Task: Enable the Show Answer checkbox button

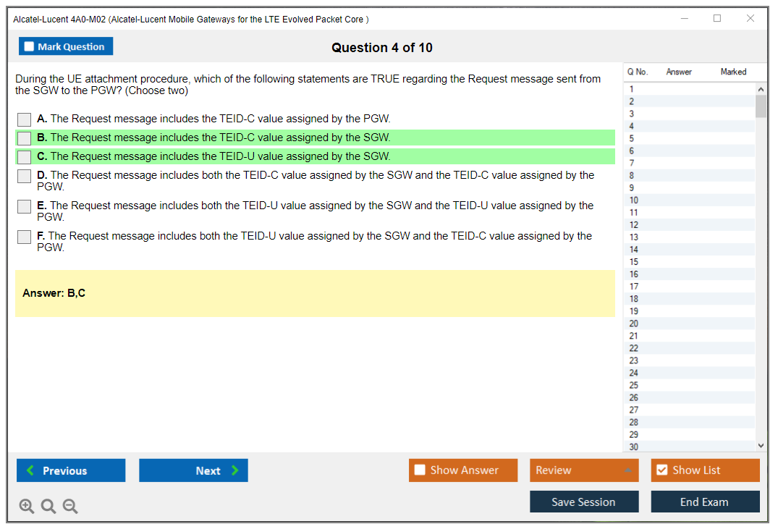Action: [x=420, y=470]
